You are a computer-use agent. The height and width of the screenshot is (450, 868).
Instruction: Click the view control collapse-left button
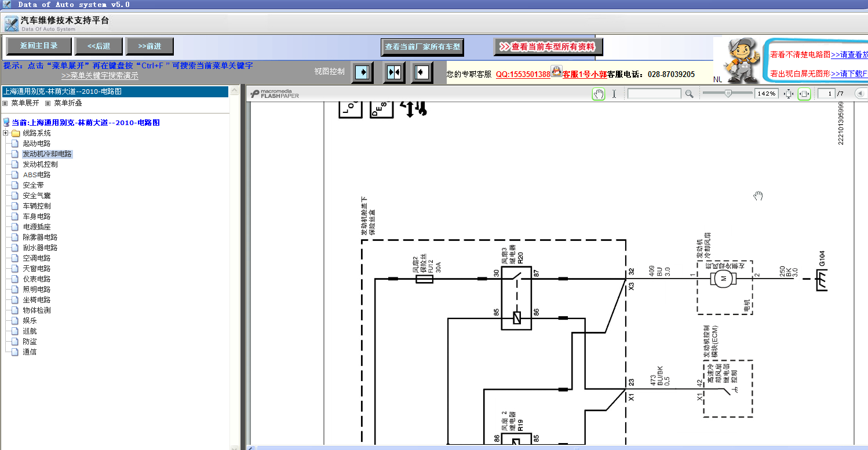click(x=422, y=72)
